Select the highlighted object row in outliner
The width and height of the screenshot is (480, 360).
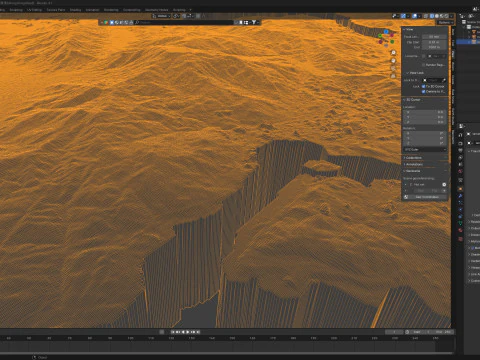click(468, 42)
